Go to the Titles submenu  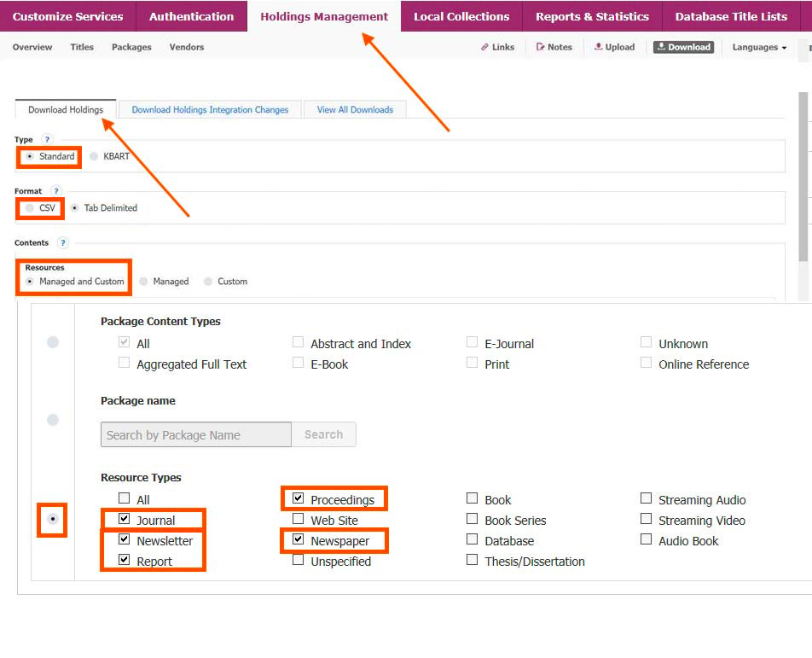point(82,47)
